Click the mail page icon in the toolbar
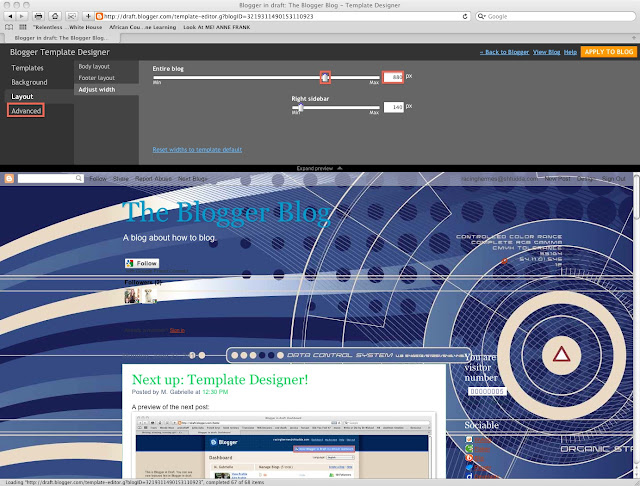640x486 pixels. [71, 16]
